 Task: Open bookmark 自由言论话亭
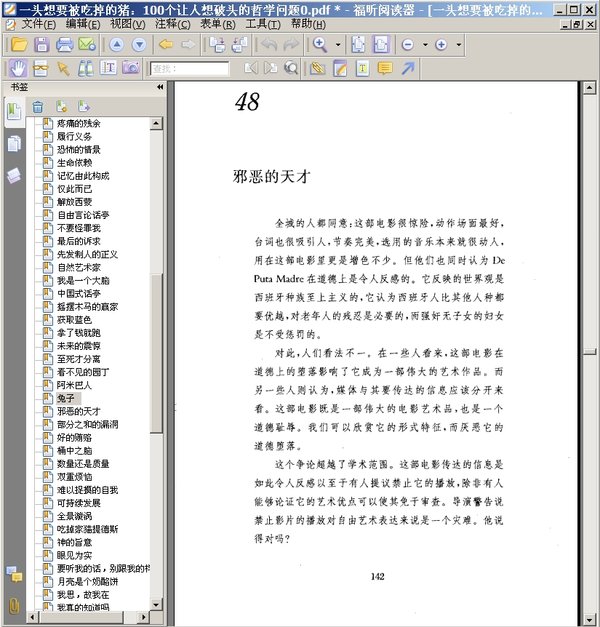pyautogui.click(x=83, y=215)
